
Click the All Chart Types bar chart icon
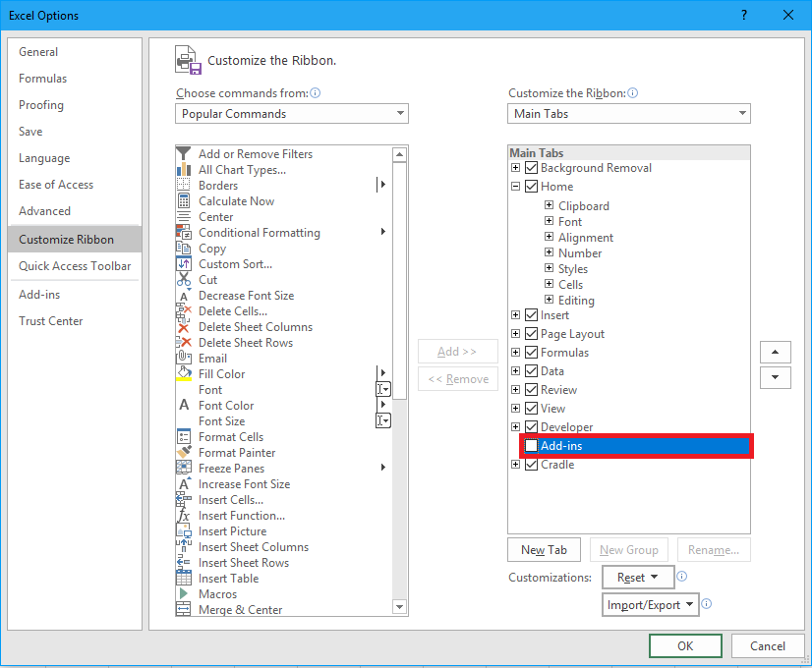click(x=183, y=170)
